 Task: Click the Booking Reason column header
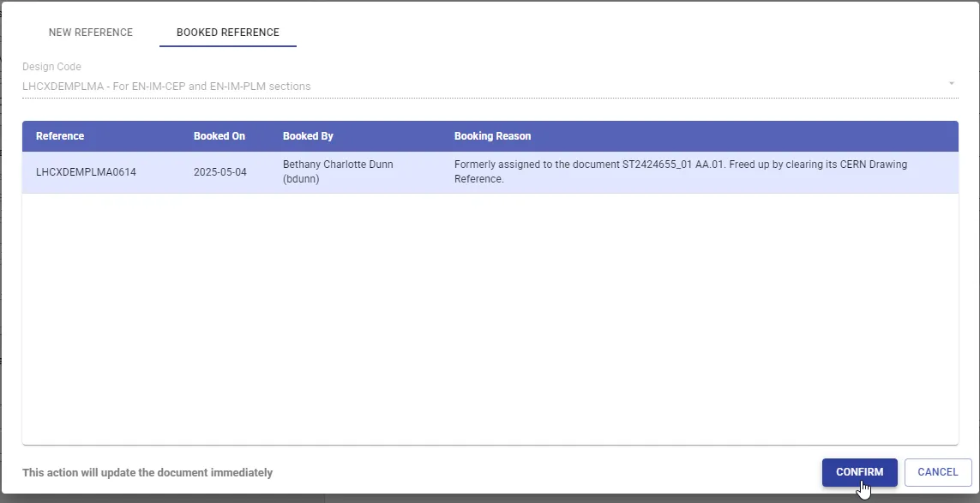492,136
